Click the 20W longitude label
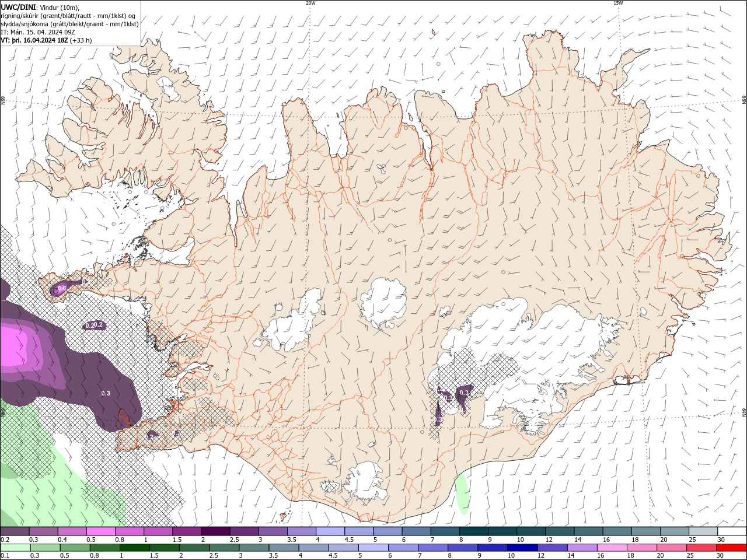 click(x=310, y=3)
